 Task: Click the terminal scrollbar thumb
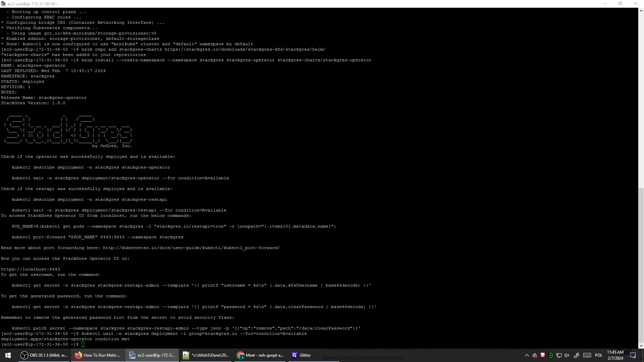click(x=641, y=265)
